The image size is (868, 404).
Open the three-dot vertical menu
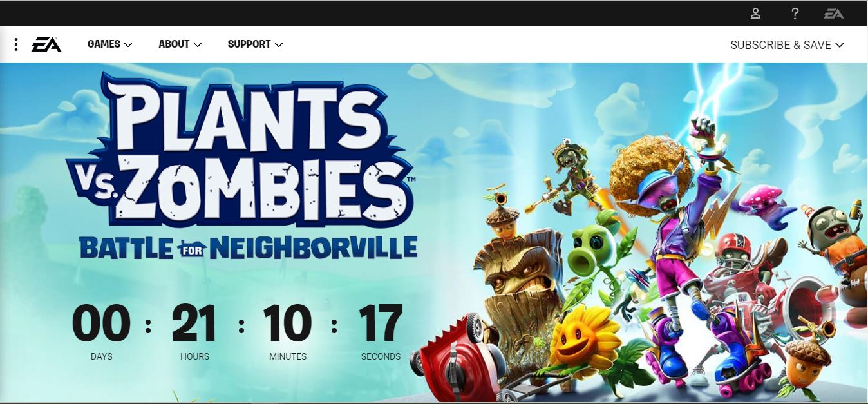16,44
